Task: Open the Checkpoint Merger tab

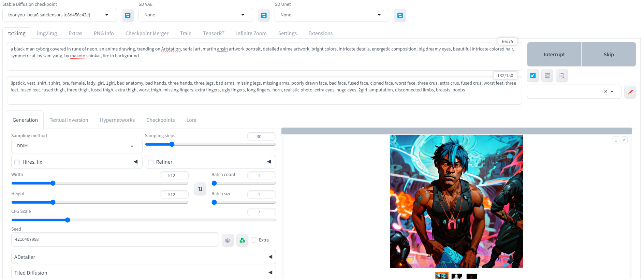Action: pos(147,33)
